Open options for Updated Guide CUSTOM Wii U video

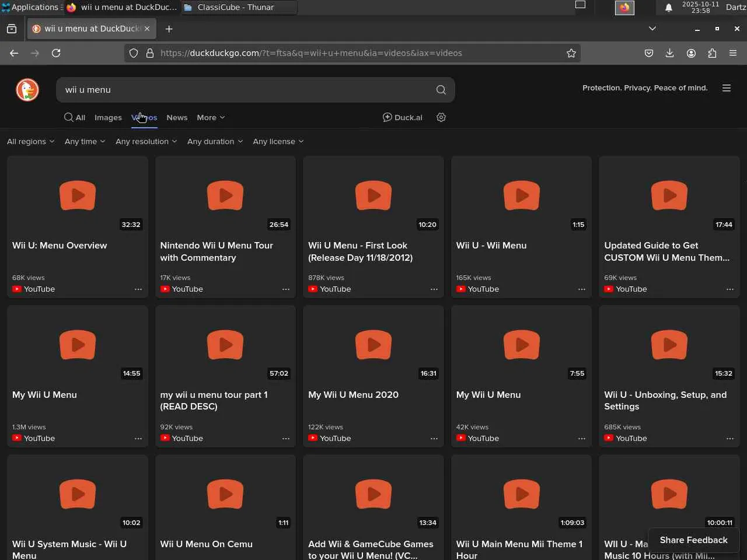pos(730,289)
